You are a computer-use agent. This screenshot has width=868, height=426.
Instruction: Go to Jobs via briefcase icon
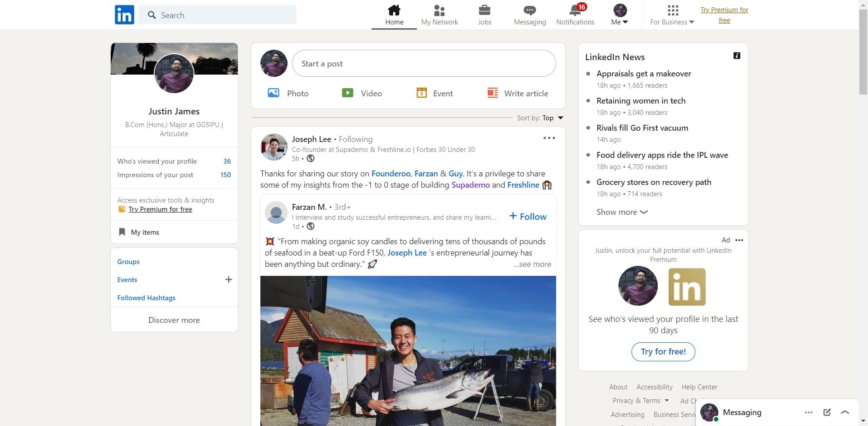point(484,10)
